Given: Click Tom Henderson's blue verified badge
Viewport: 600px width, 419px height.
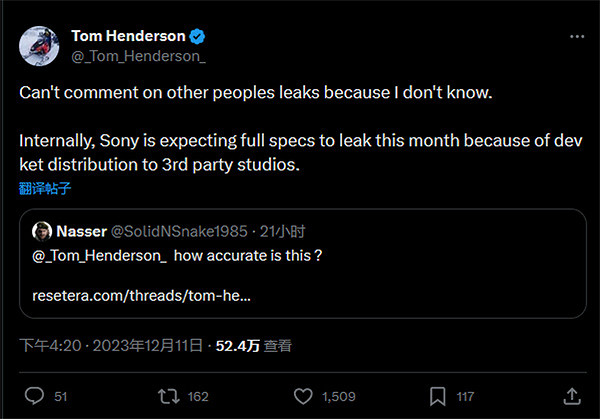Looking at the screenshot, I should (199, 36).
